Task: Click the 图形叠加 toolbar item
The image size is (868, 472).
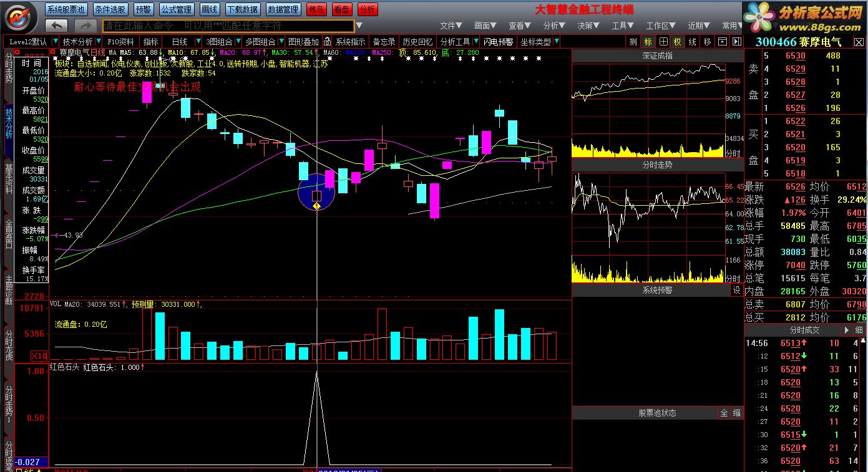Action: [304, 42]
